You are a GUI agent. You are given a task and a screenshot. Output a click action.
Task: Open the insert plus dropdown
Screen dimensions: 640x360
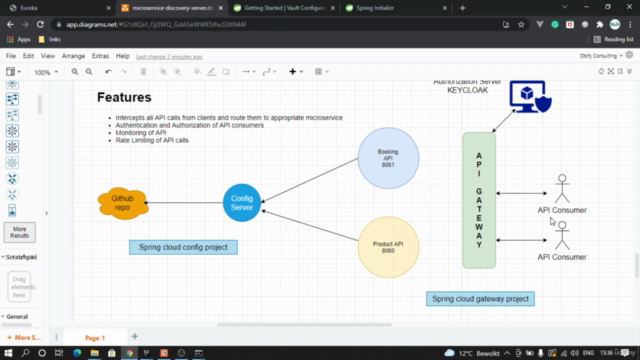pos(296,72)
